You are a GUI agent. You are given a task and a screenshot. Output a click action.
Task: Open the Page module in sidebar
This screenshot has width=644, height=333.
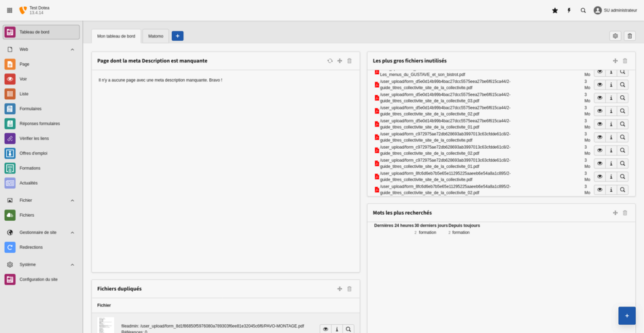[41, 64]
